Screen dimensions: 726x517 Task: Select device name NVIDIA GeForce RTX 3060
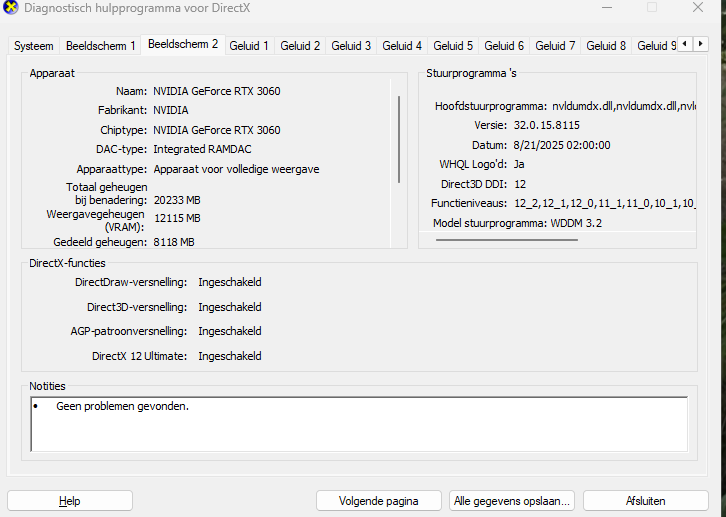(217, 91)
